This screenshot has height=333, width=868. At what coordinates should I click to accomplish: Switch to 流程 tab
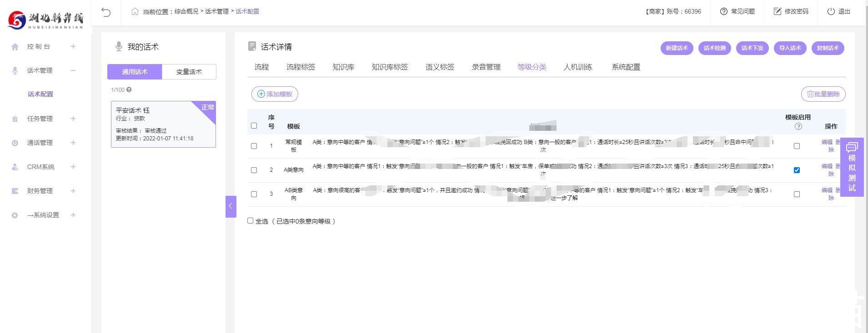[261, 67]
